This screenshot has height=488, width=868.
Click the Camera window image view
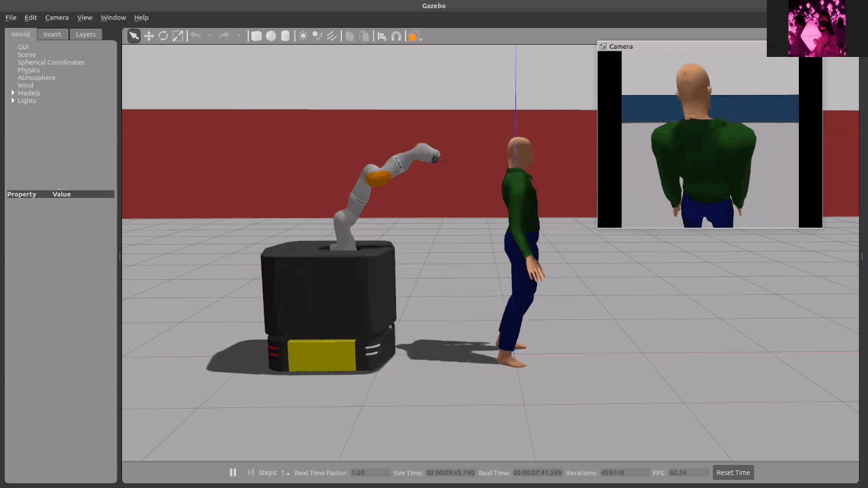coord(709,140)
